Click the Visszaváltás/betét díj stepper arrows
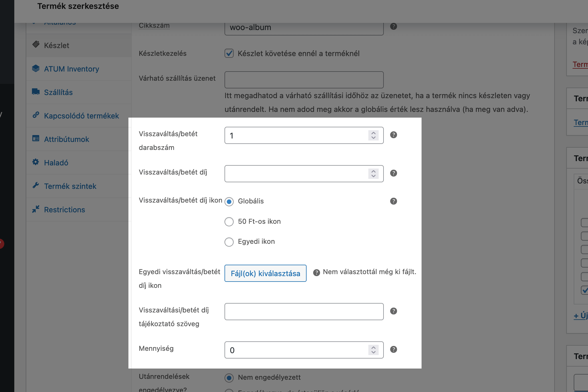This screenshot has height=392, width=588. [374, 174]
